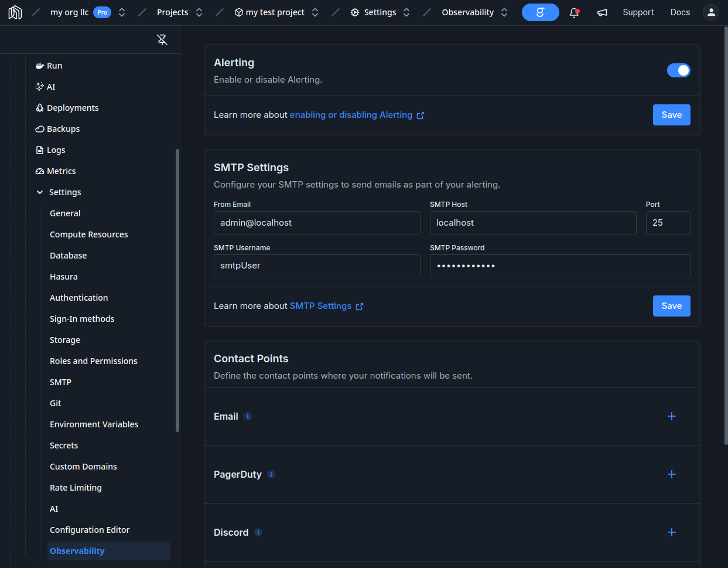Screen dimensions: 728x568
Task: Open the user account avatar menu
Action: tap(710, 12)
